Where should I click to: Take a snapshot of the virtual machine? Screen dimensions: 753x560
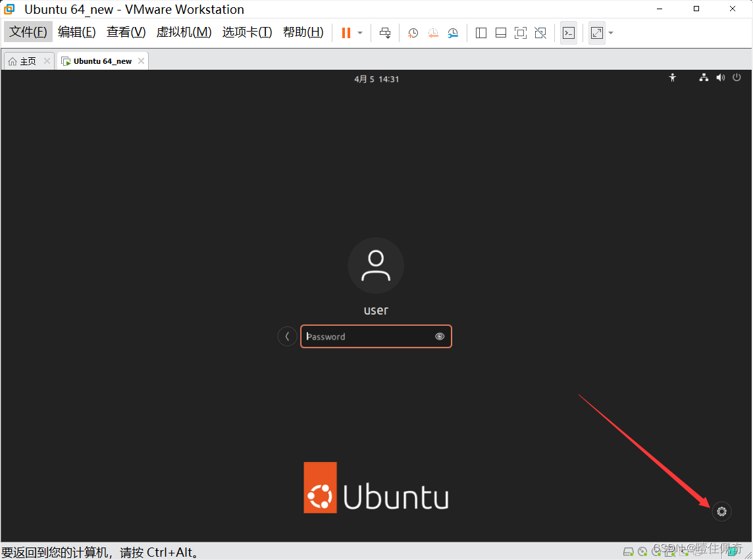(x=413, y=32)
